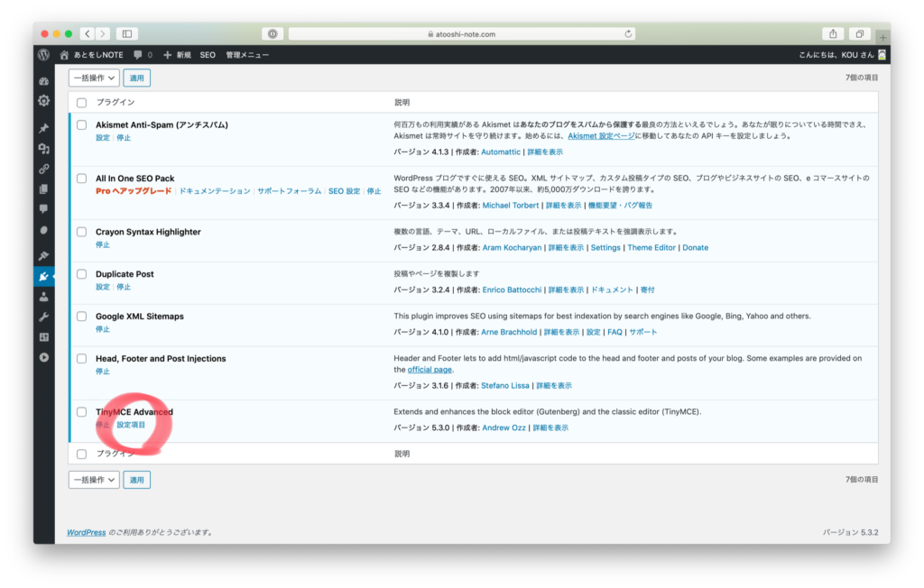The image size is (924, 588).
Task: Click the Safari address bar
Action: click(x=461, y=33)
